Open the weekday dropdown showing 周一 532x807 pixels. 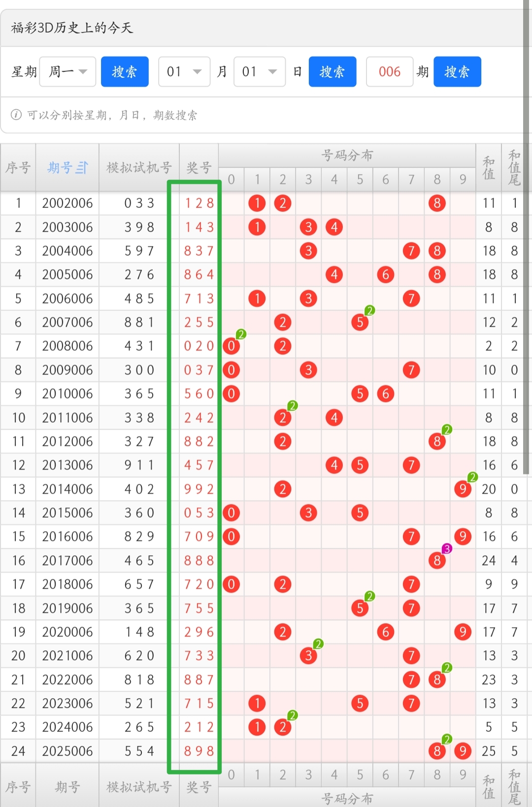67,72
